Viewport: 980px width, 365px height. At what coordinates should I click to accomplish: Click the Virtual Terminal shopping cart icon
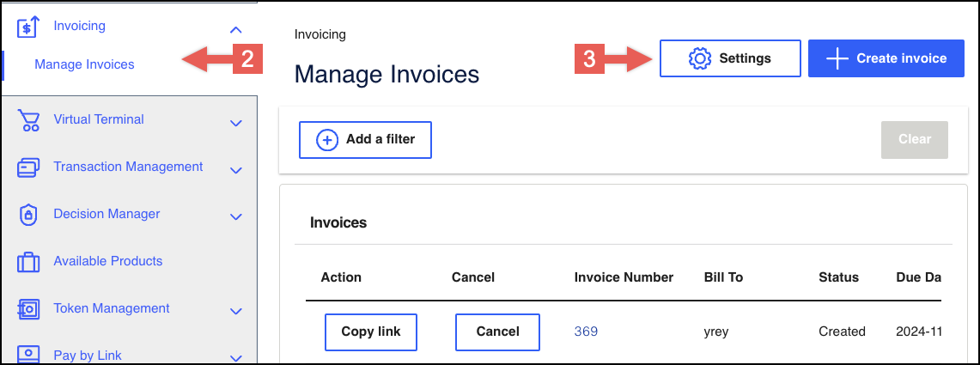point(29,121)
